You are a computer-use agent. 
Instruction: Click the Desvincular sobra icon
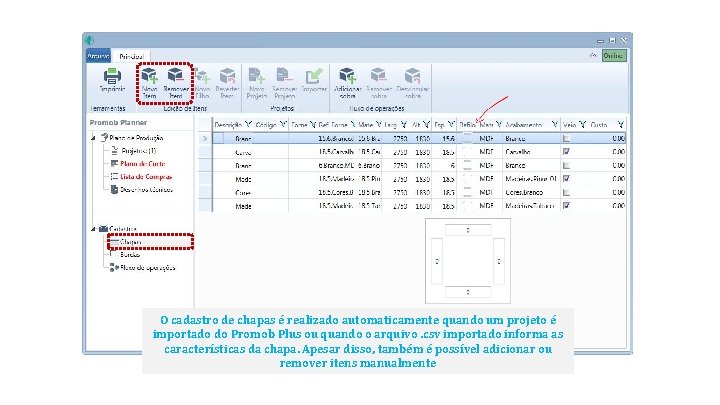tap(412, 76)
